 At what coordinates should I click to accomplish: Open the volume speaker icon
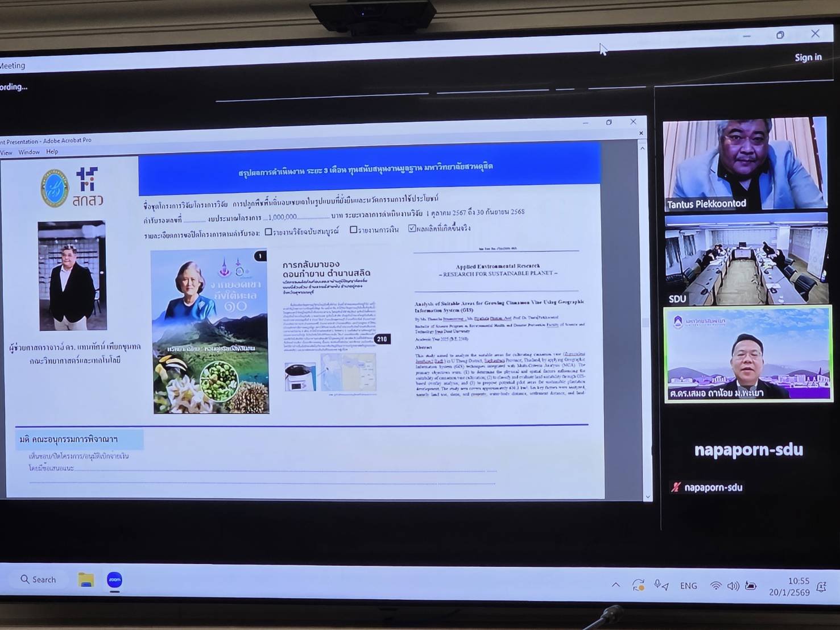[733, 586]
